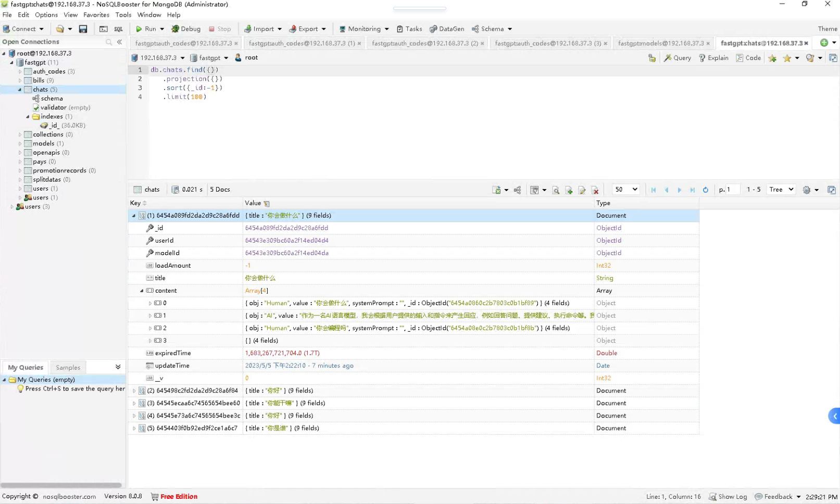Click the blue side panel arrow tab
The width and height of the screenshot is (840, 504).
(834, 416)
